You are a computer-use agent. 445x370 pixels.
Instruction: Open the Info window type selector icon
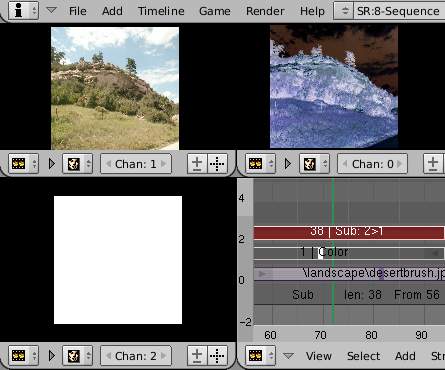[x=23, y=10]
